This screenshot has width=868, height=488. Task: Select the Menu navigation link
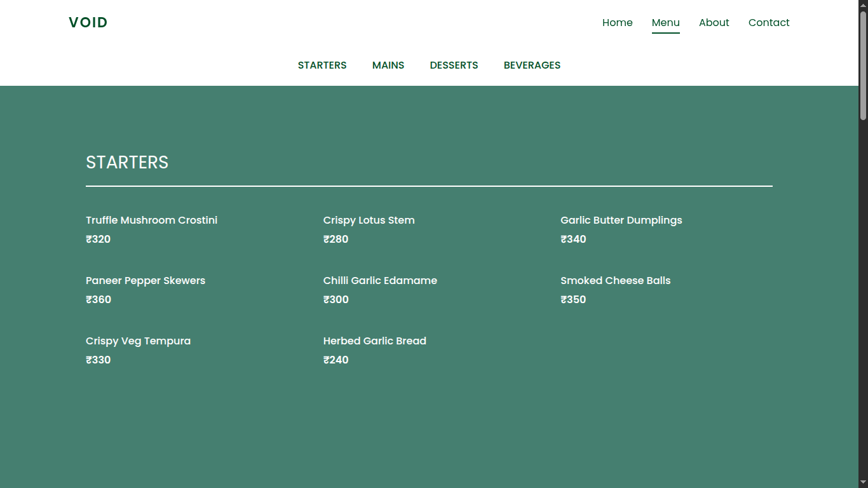click(665, 23)
